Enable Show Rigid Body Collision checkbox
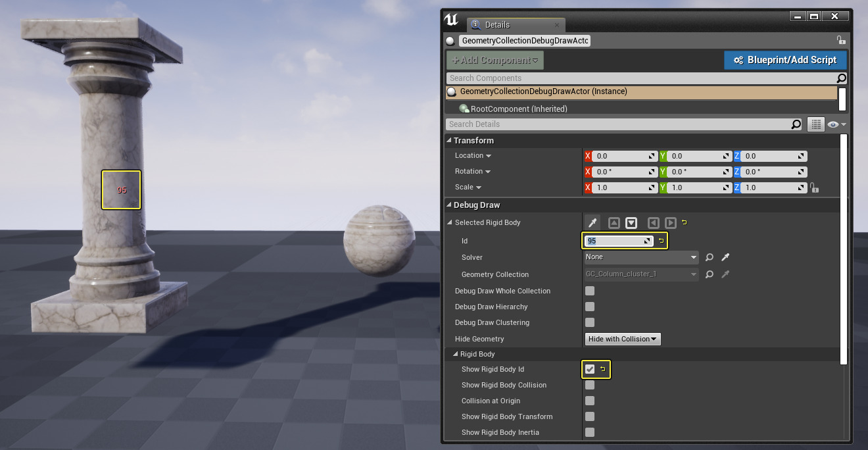The height and width of the screenshot is (450, 868). pos(590,385)
